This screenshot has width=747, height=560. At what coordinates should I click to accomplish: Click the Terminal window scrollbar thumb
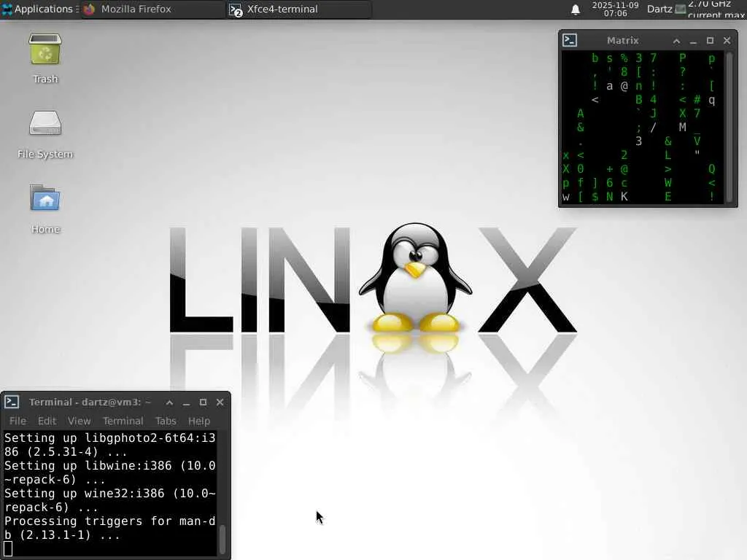pyautogui.click(x=222, y=539)
